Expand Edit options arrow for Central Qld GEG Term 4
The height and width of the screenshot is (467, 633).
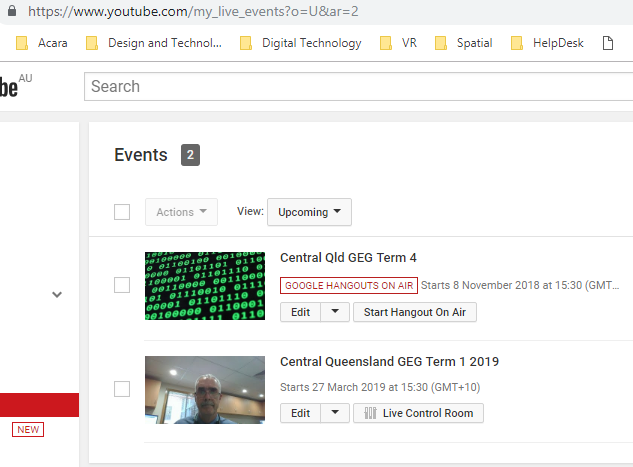tap(335, 312)
